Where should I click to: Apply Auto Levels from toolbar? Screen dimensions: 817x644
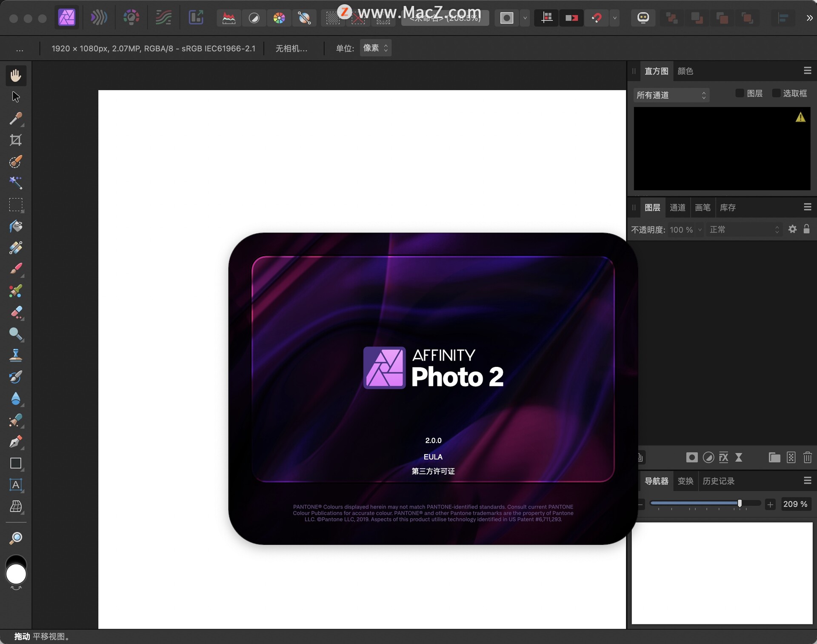229,18
